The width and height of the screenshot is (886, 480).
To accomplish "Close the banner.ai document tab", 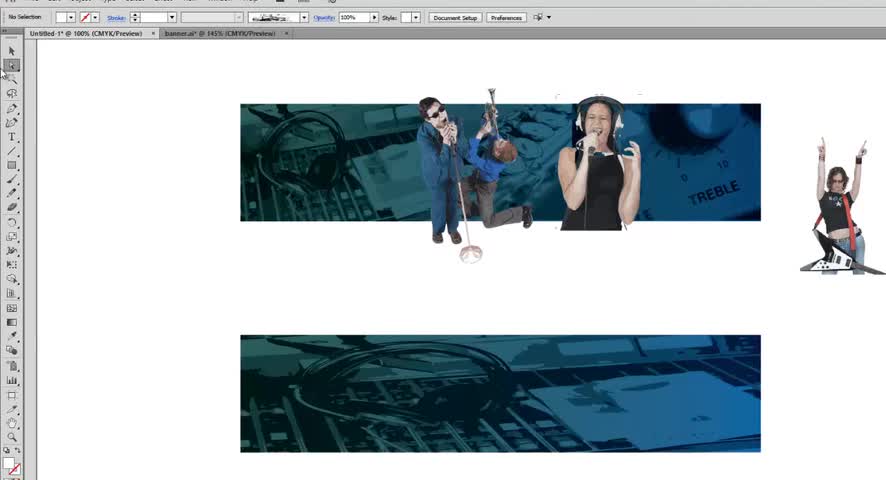I will [x=286, y=34].
